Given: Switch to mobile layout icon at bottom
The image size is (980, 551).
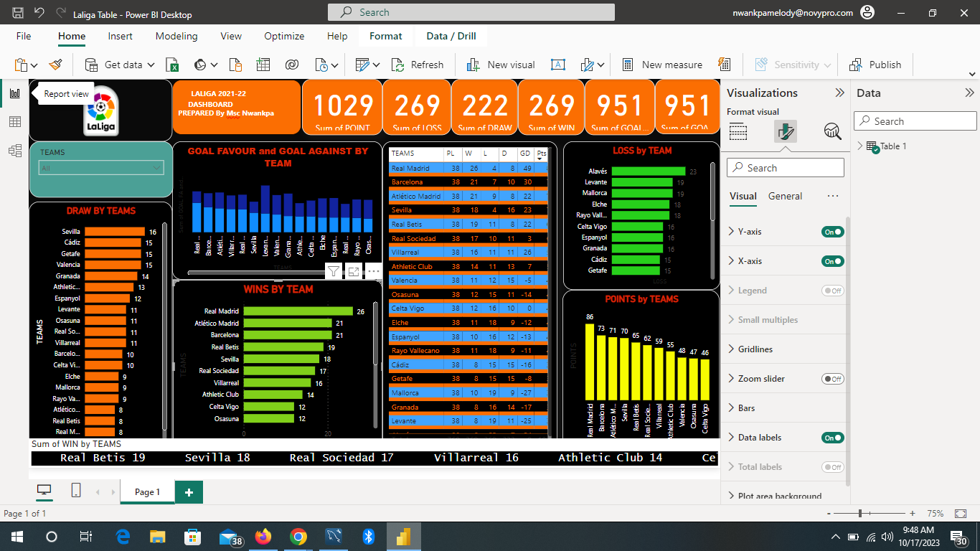Looking at the screenshot, I should (76, 490).
